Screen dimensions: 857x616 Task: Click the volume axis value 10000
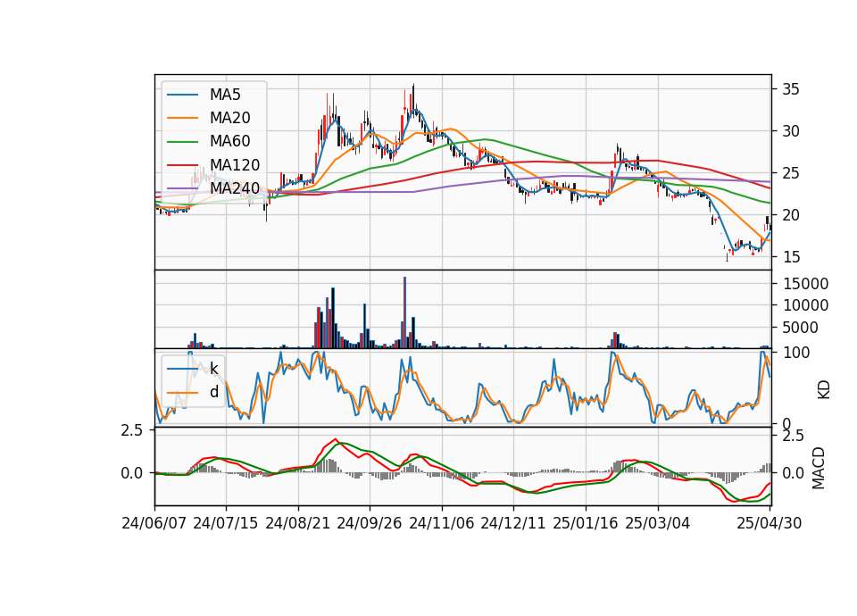click(x=805, y=305)
